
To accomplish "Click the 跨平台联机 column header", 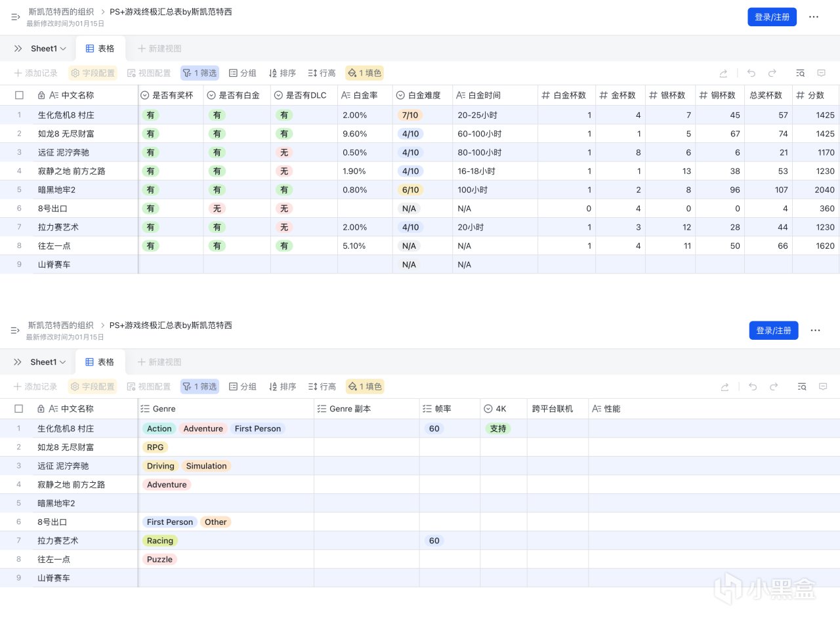I will (558, 409).
